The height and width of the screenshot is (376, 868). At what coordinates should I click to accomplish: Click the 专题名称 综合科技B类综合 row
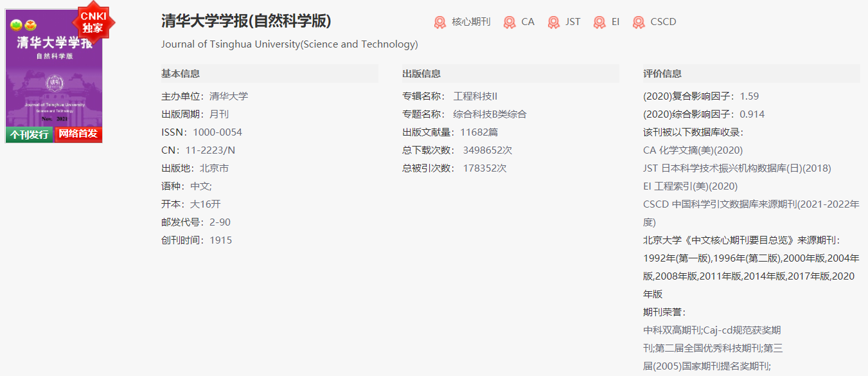click(x=465, y=114)
